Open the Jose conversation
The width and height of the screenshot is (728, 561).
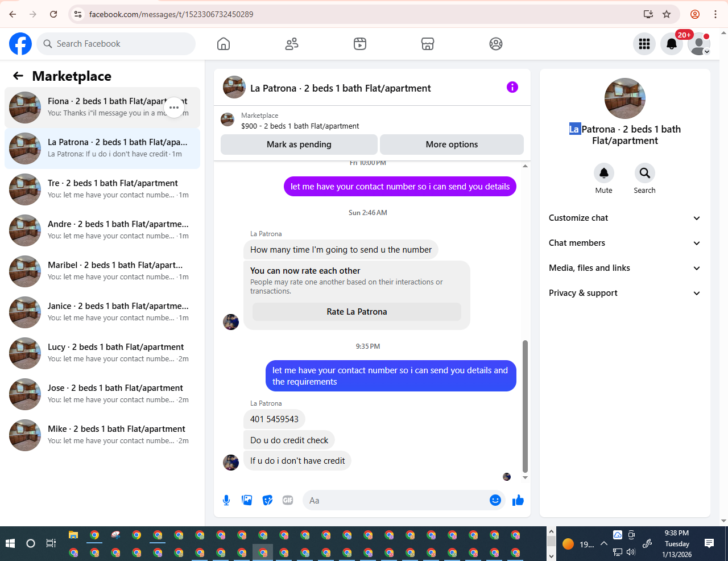click(x=102, y=394)
